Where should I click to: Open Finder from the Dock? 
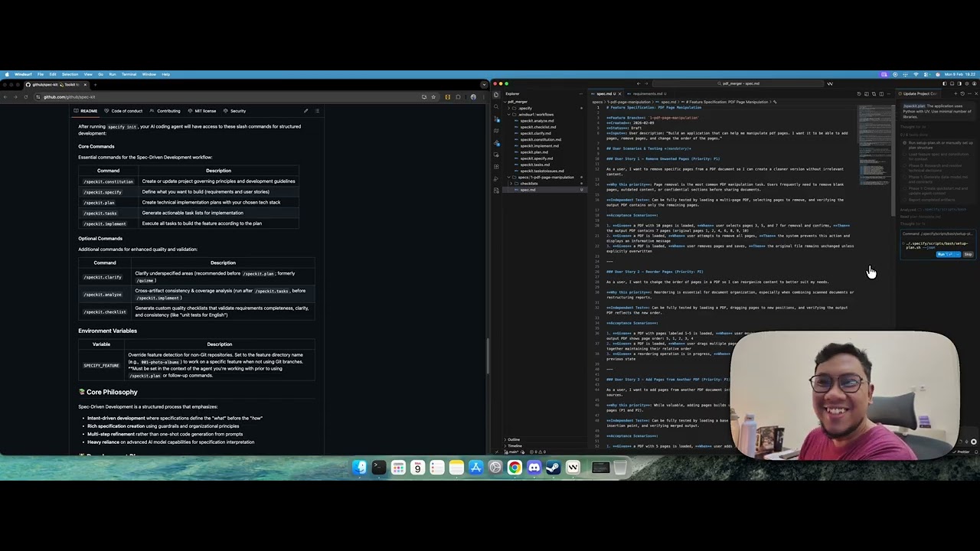click(x=359, y=468)
